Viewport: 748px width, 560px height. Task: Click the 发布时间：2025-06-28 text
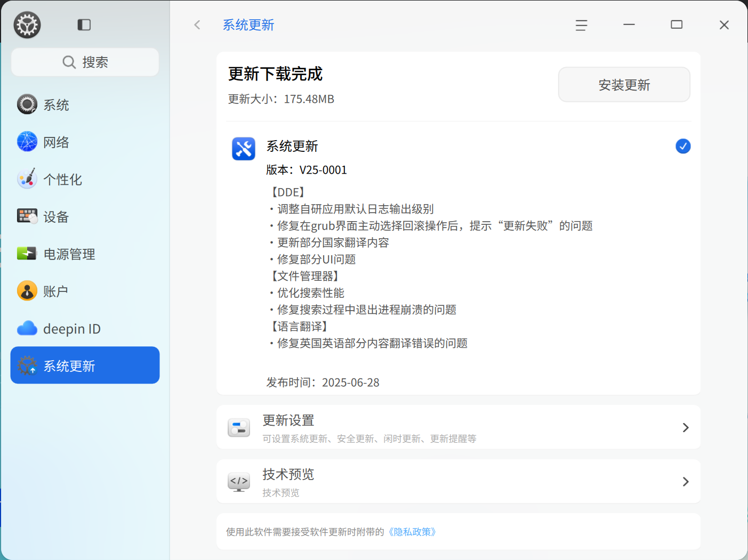click(x=323, y=383)
